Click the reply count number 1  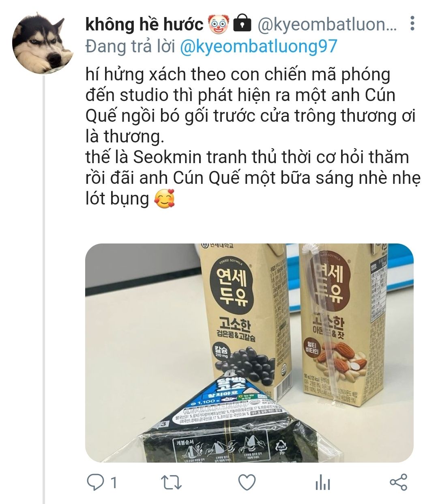coord(114,483)
